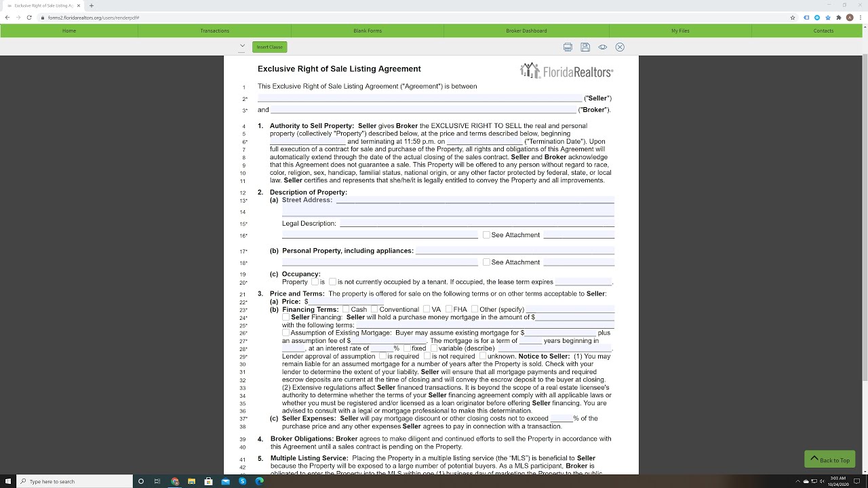Enable Assumption of Existing Mortgage checkbox
The height and width of the screenshot is (488, 868).
tap(286, 333)
